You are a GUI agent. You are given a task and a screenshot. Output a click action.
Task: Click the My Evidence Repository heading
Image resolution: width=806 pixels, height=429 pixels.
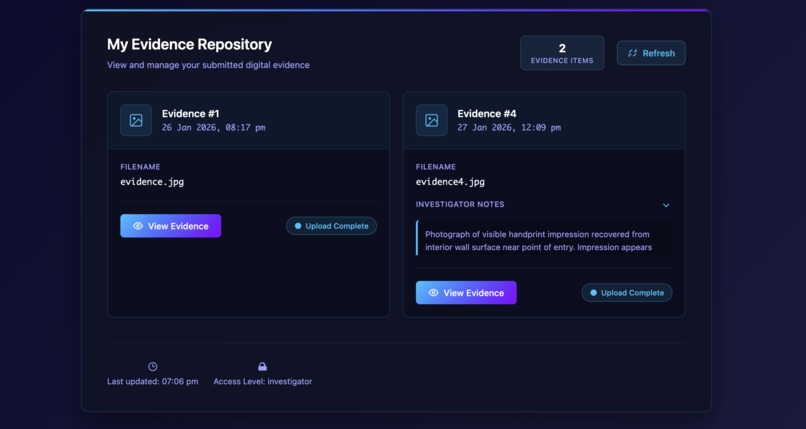[189, 44]
